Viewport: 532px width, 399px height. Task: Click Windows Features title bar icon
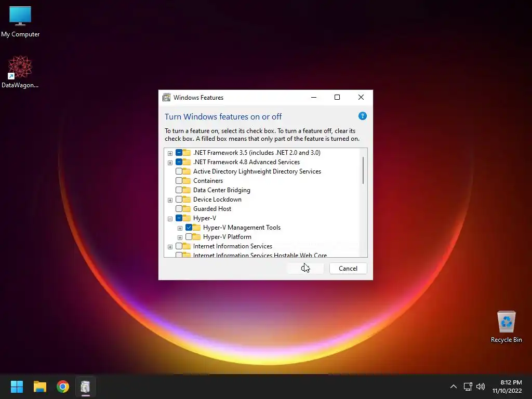[167, 97]
